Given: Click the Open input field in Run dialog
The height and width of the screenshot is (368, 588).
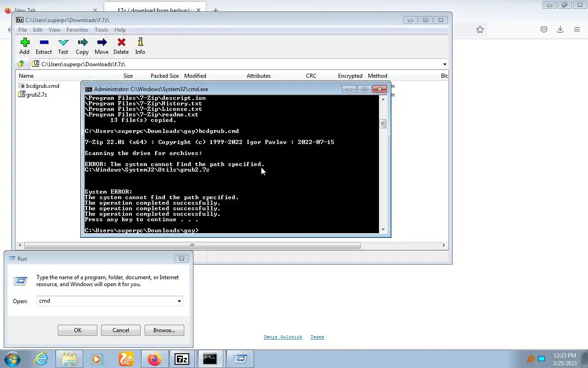Looking at the screenshot, I should [106, 301].
